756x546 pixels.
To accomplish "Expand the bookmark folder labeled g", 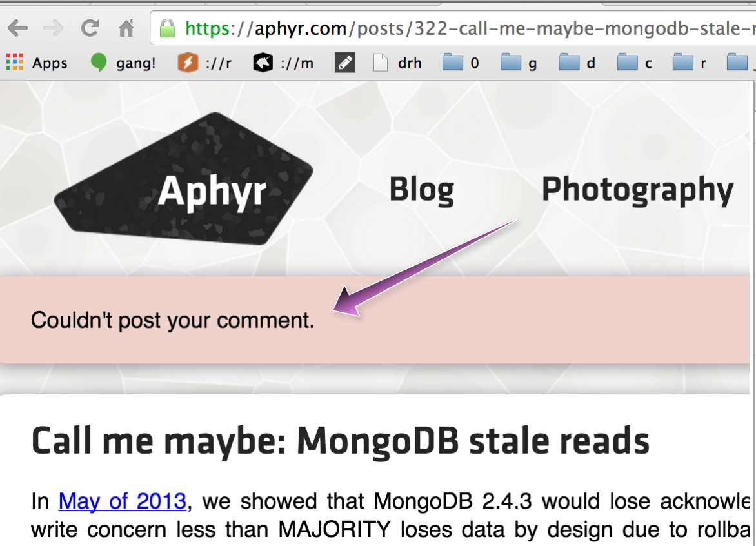I will point(519,63).
